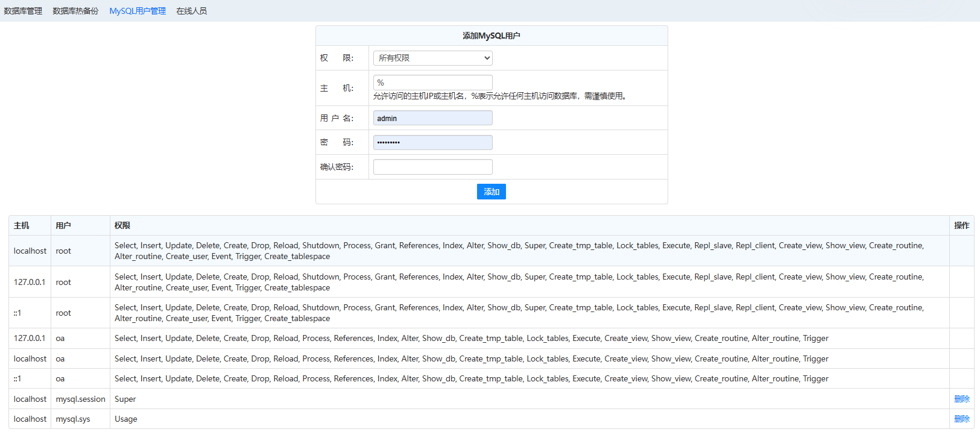
Task: Click the 127.0.0.1 oa host cell
Action: pos(30,338)
